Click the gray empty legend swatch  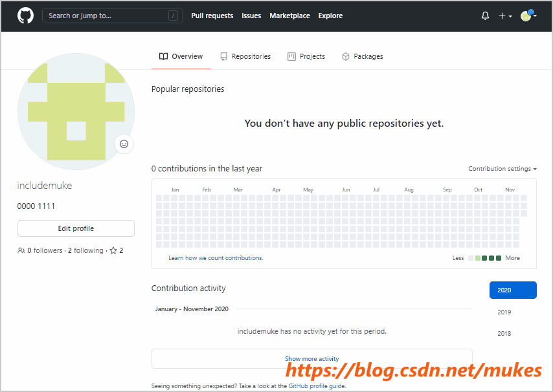click(471, 258)
